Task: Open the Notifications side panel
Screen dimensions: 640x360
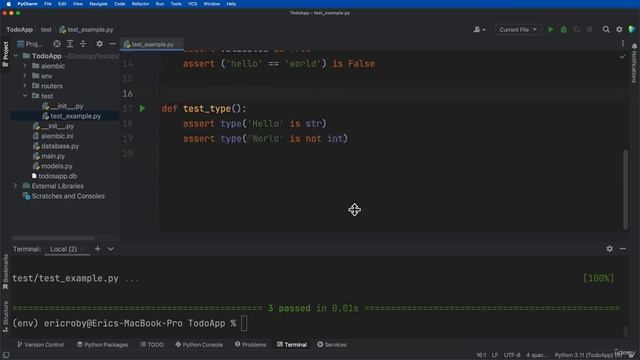Action: point(634,63)
